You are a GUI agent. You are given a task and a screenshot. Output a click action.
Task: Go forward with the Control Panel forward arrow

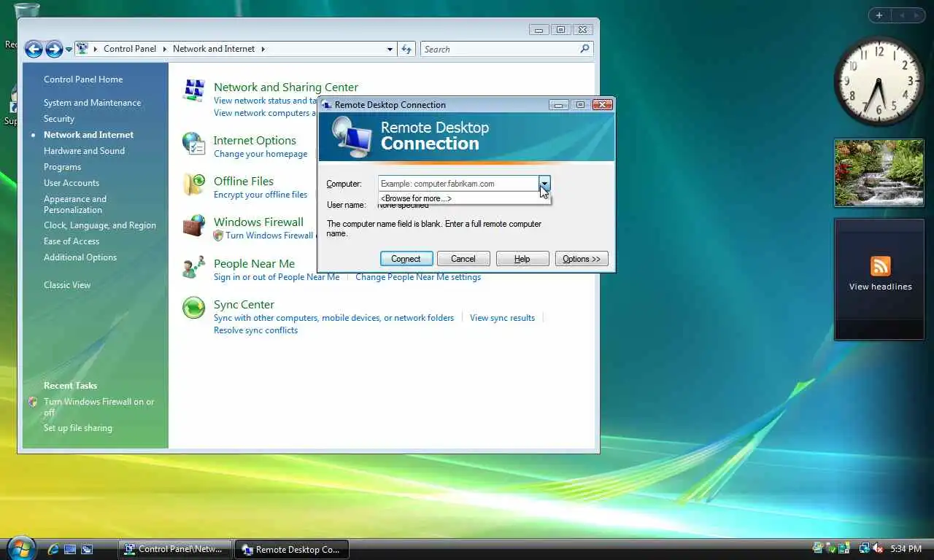pyautogui.click(x=54, y=49)
